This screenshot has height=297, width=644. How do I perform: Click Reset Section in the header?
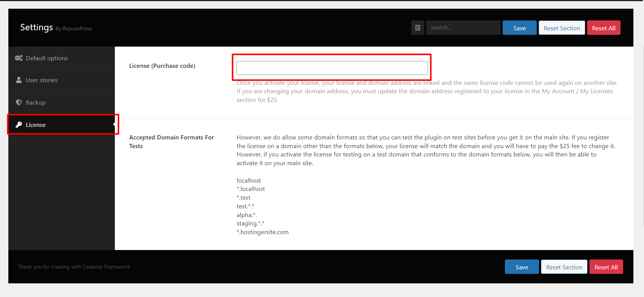(x=561, y=28)
